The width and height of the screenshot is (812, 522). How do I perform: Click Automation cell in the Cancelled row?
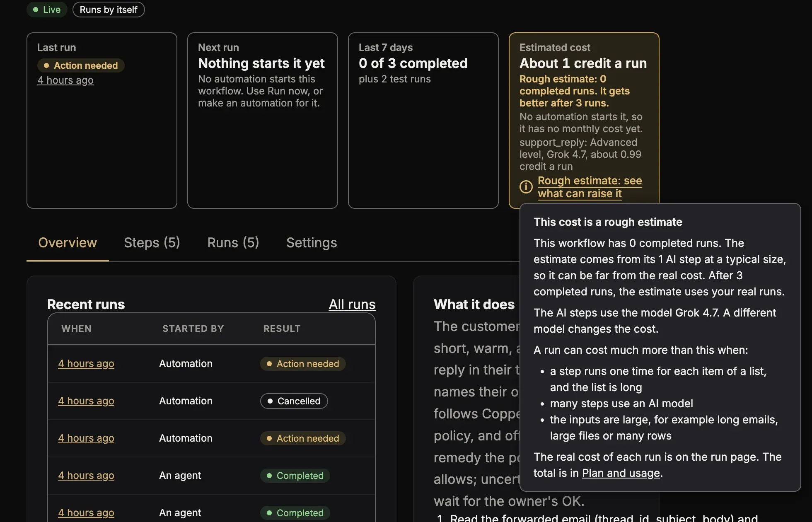pyautogui.click(x=186, y=401)
